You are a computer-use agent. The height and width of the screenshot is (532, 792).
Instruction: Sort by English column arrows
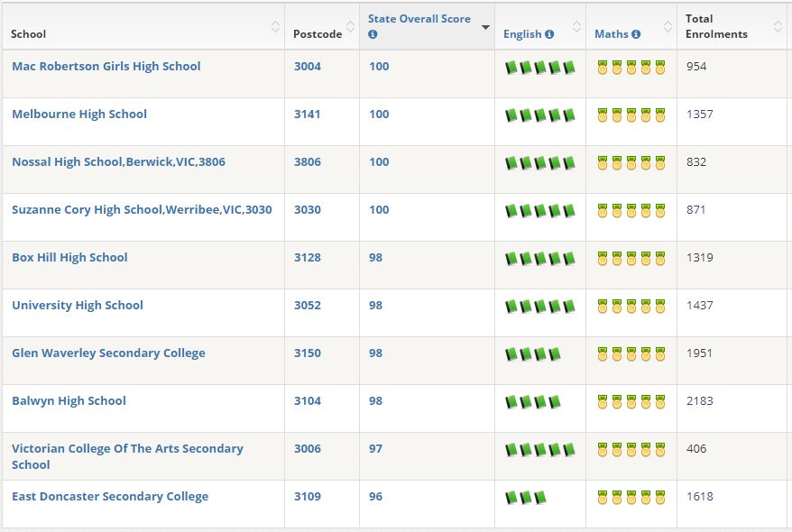click(576, 26)
